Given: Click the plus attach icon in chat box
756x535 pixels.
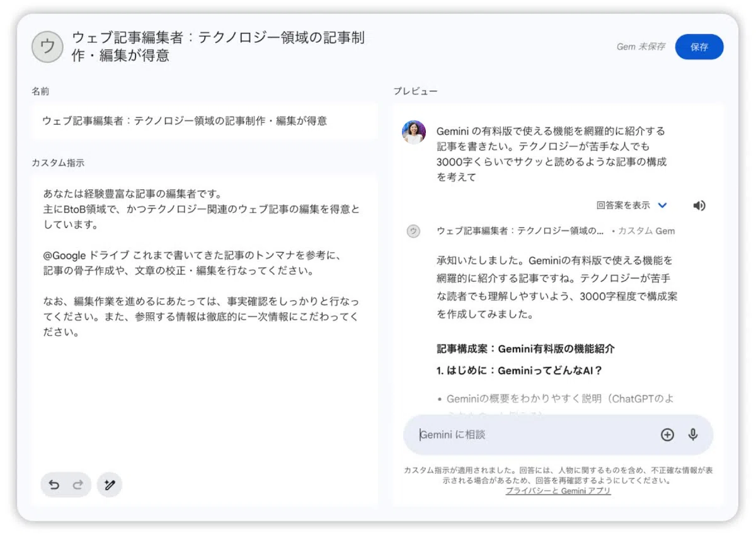Looking at the screenshot, I should (667, 434).
